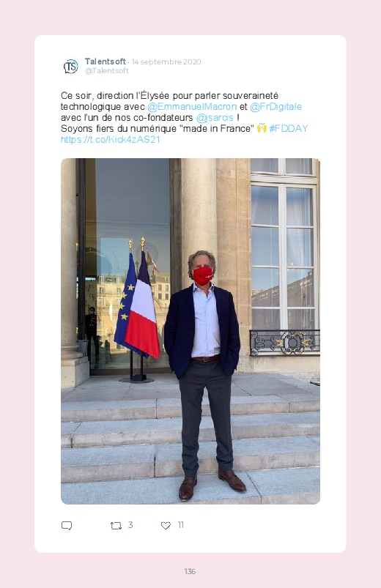Like the tweet with heart icon
The width and height of the screenshot is (381, 588).
pos(166,526)
